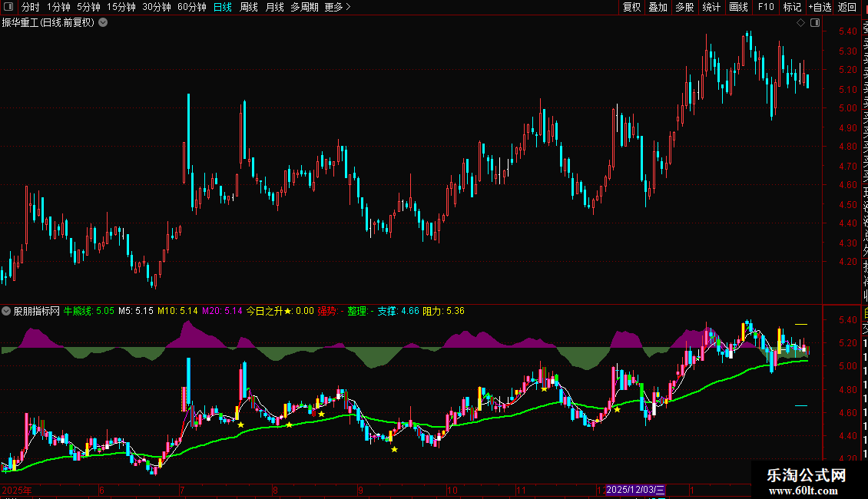
Task: Expand the indicator menu circle beside 股朋指标网
Action: (x=6, y=311)
